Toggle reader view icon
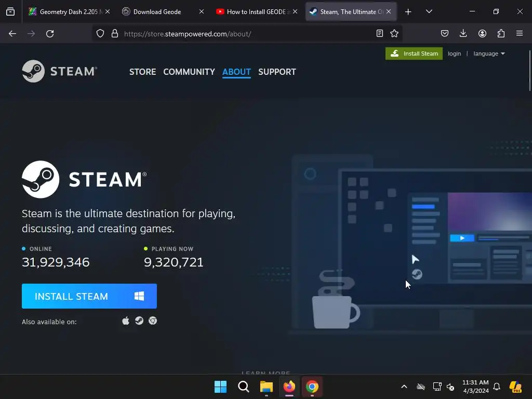The height and width of the screenshot is (399, 532). pyautogui.click(x=380, y=34)
